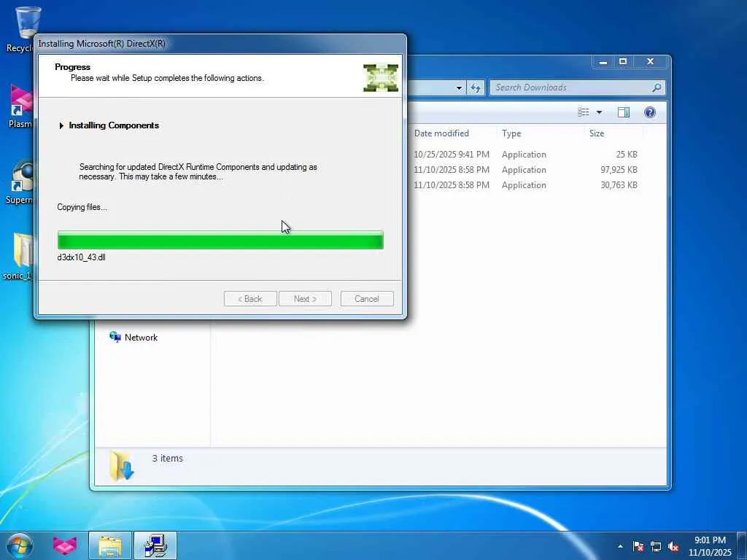Click the Show desktop strip on the taskbar

(742, 545)
